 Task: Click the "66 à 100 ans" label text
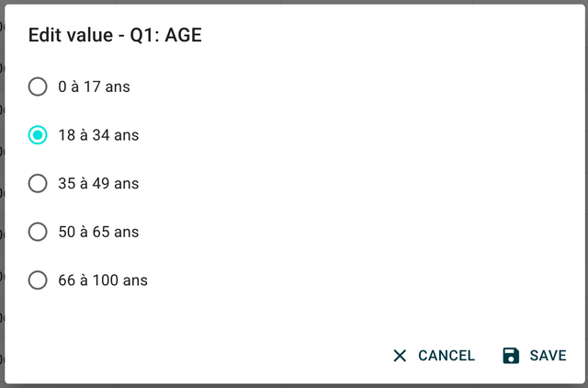(103, 280)
